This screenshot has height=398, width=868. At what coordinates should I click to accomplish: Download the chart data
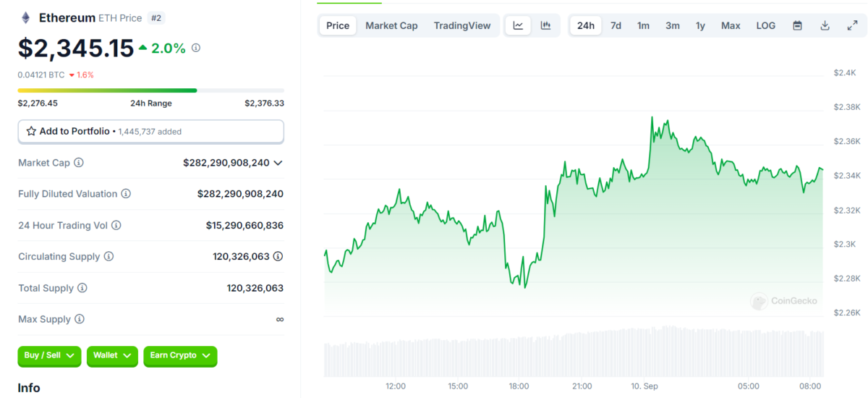825,25
